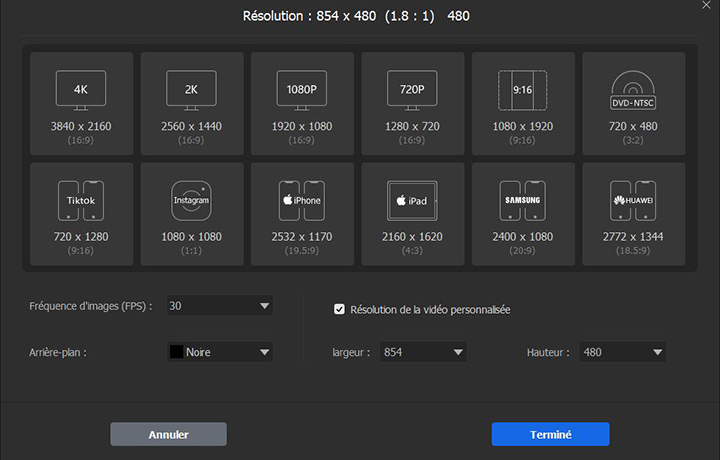Close the resolution dialog with X

point(706,5)
